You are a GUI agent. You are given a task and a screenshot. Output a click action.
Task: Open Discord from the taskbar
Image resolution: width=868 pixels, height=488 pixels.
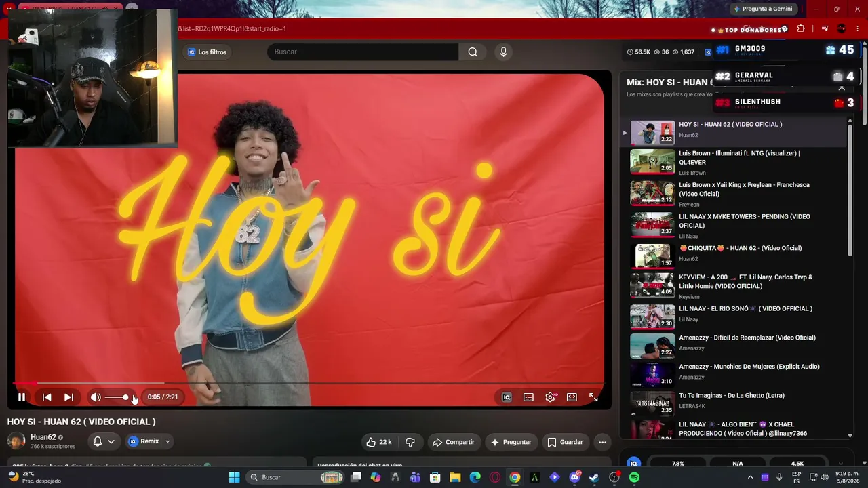click(x=574, y=477)
